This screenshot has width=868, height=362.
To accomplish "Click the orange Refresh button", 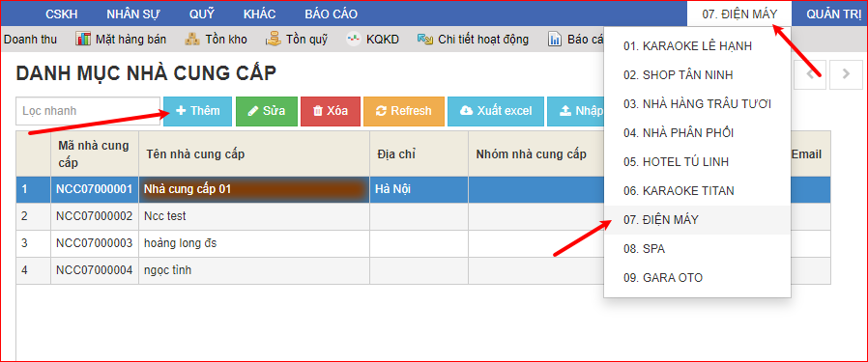I will coord(404,111).
